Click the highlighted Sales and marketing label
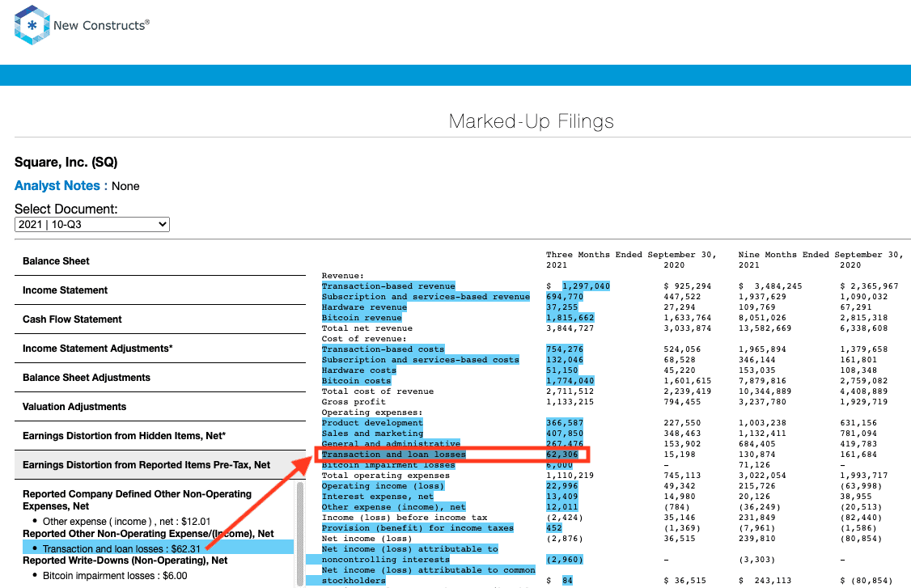 click(x=372, y=434)
